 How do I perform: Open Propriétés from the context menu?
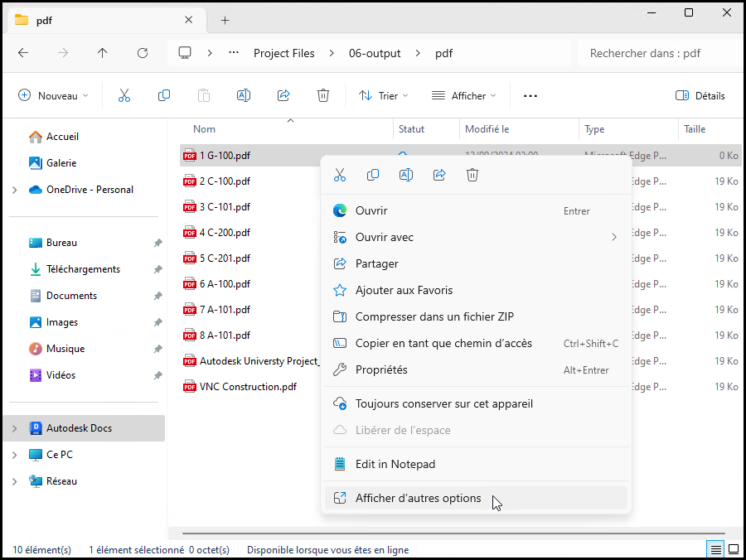tap(476, 369)
